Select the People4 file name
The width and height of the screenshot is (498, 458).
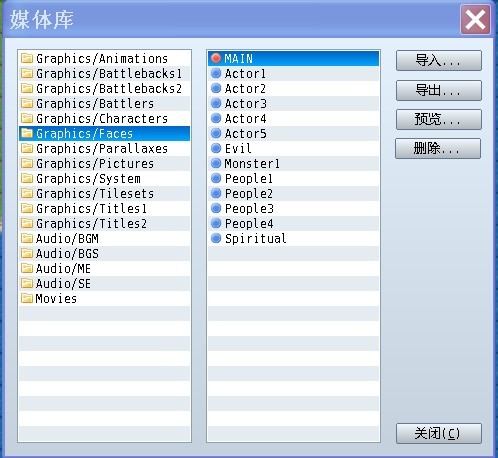coord(249,224)
